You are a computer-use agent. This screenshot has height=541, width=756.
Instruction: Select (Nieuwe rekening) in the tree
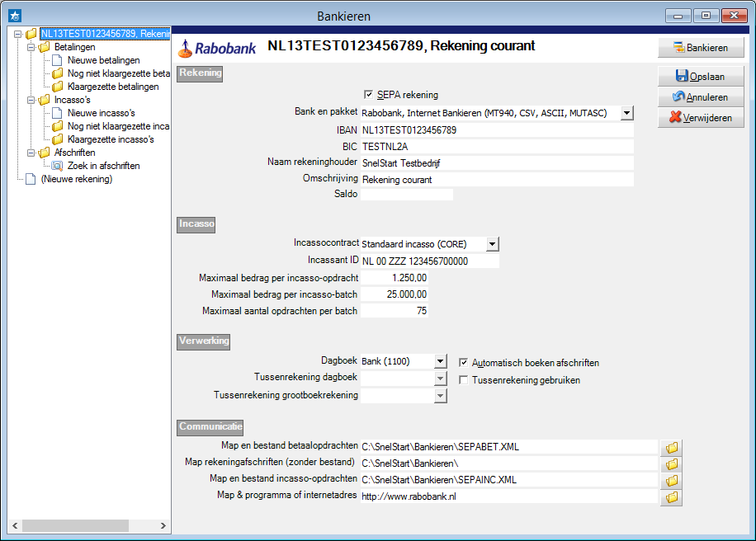pyautogui.click(x=76, y=179)
